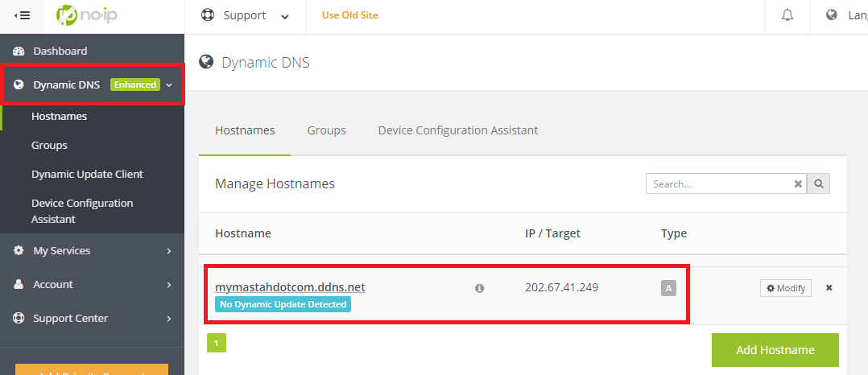
Task: Open the Device Configuration Assistant tab
Action: [x=458, y=130]
